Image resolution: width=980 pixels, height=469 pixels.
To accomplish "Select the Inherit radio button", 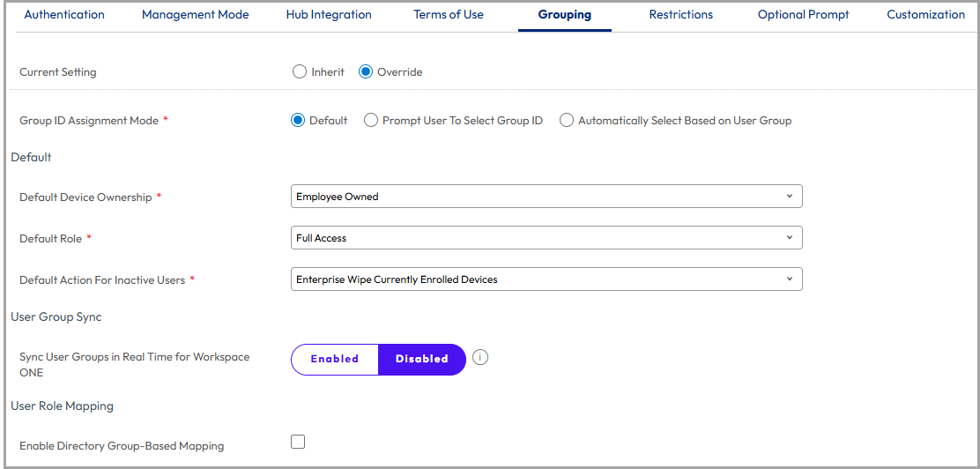I will [x=300, y=72].
